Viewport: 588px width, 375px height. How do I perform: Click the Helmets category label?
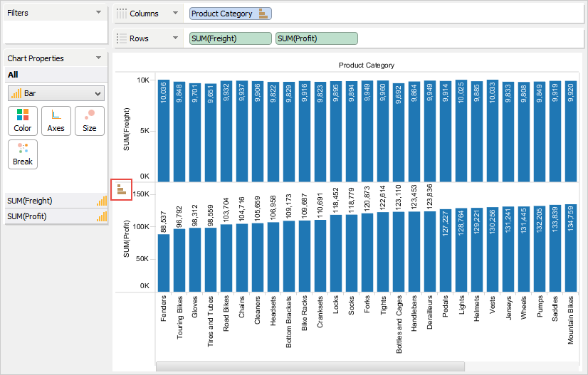(x=477, y=309)
